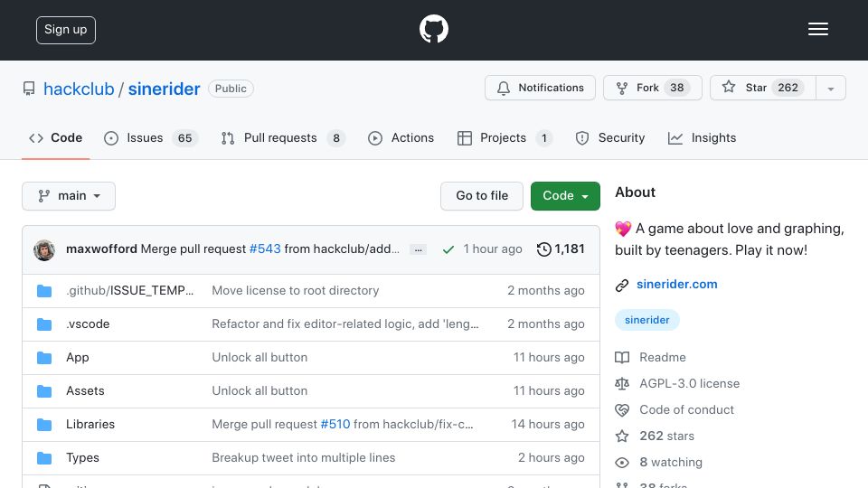Click the Go to file button
Image resolution: width=868 pixels, height=488 pixels.
tap(482, 196)
